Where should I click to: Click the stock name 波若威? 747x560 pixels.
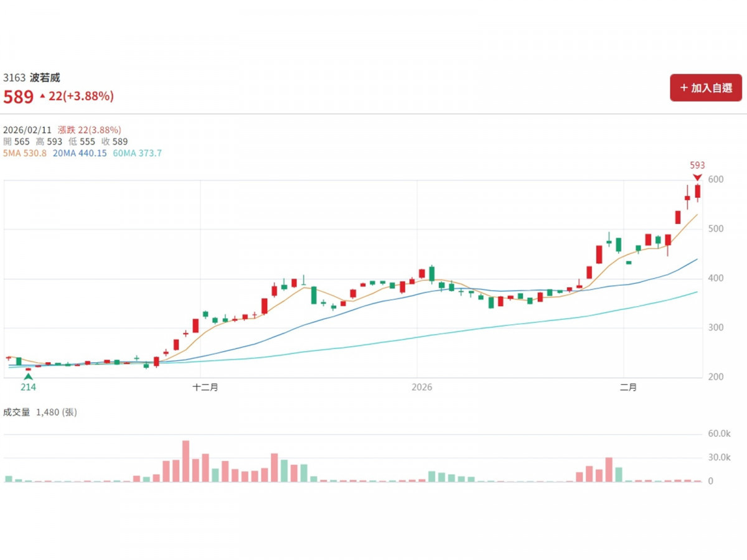coord(45,78)
